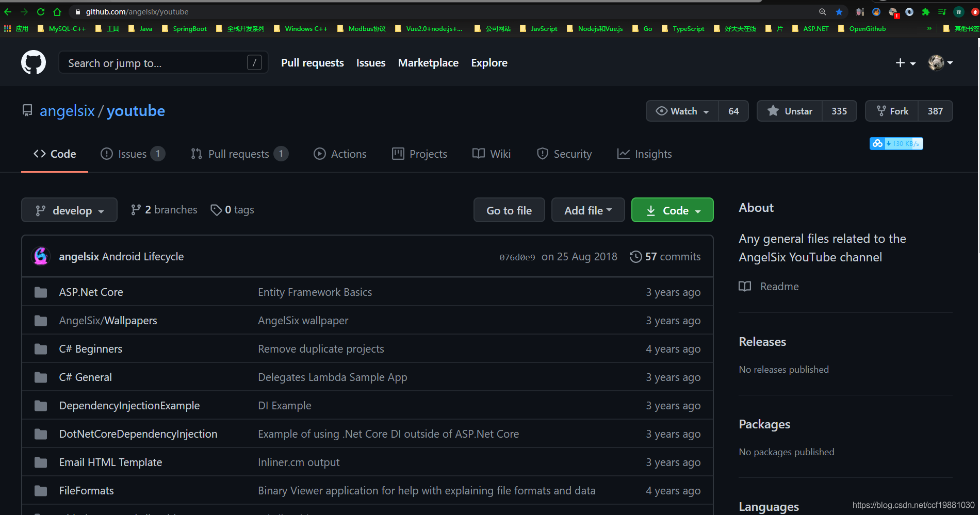Click the repository icon beside angelsix
The height and width of the screenshot is (515, 980).
tap(27, 110)
